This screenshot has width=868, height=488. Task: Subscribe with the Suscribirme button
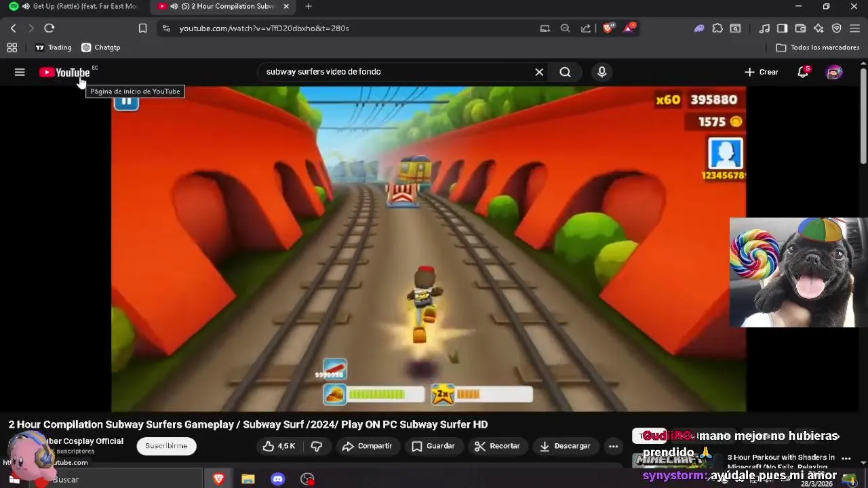click(166, 446)
